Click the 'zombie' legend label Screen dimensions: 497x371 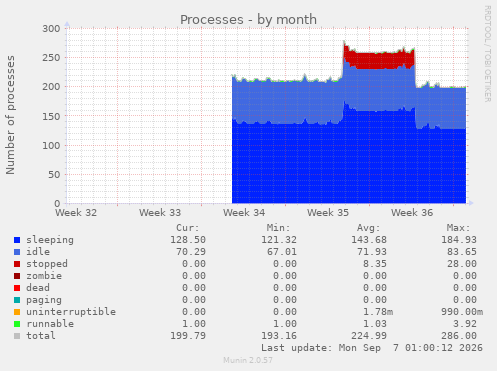(44, 276)
